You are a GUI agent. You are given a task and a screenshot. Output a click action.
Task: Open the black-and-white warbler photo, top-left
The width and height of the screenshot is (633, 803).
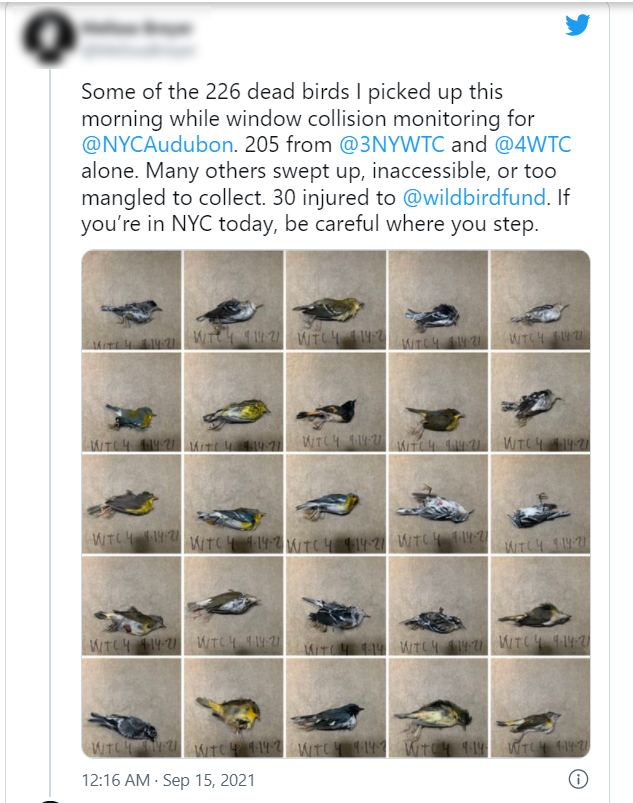pos(132,300)
